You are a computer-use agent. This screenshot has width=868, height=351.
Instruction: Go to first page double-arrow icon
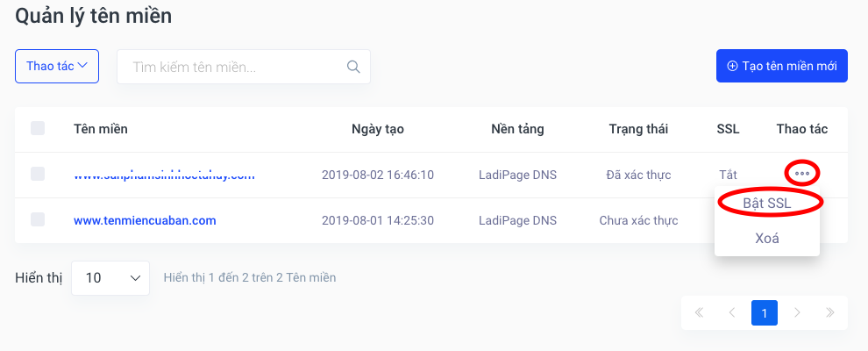coord(699,312)
